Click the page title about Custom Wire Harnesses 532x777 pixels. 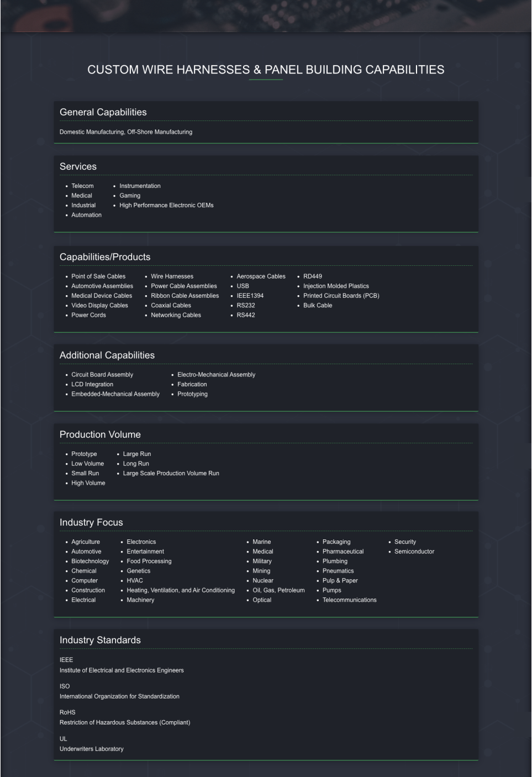(266, 70)
